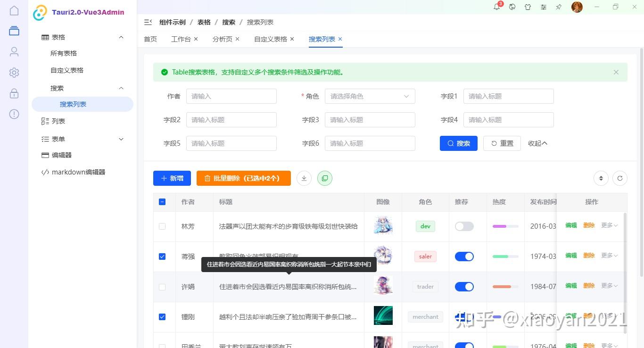This screenshot has width=644, height=348.
Task: Refresh the table with the reload icon
Action: point(620,178)
